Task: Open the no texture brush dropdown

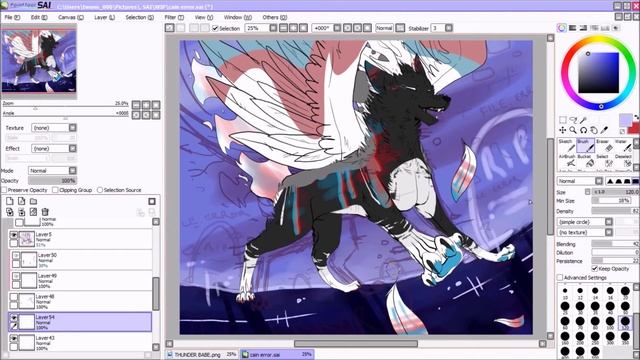Action: point(585,232)
